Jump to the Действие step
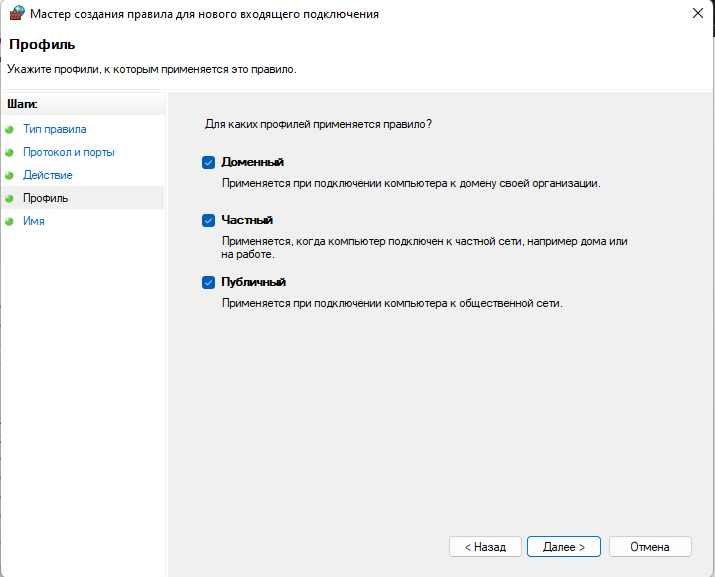 48,175
